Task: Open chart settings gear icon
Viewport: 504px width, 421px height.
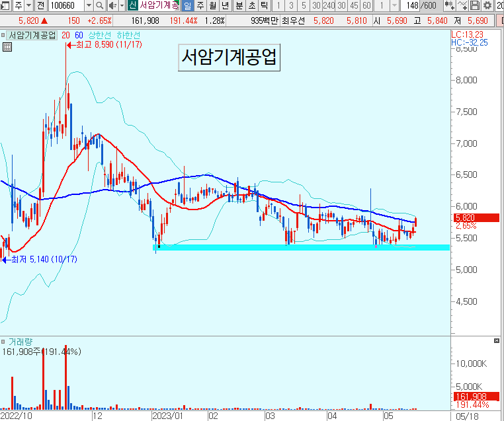Action: [x=487, y=5]
